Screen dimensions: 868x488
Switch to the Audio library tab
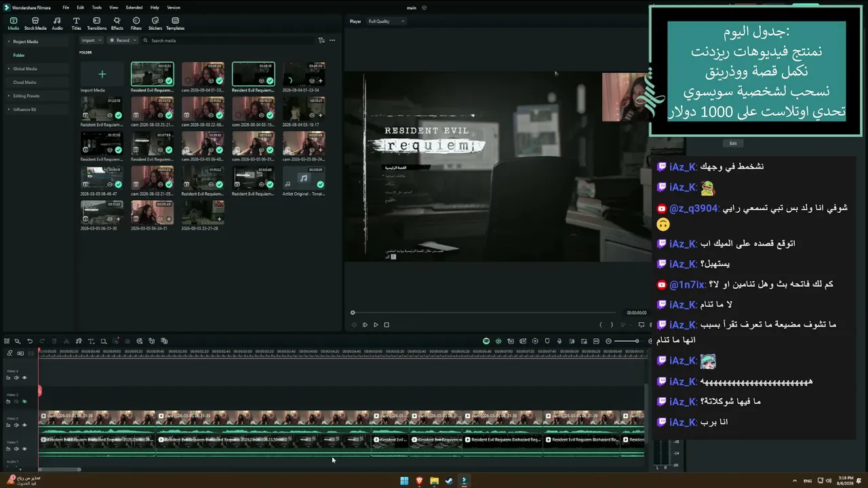coord(57,24)
